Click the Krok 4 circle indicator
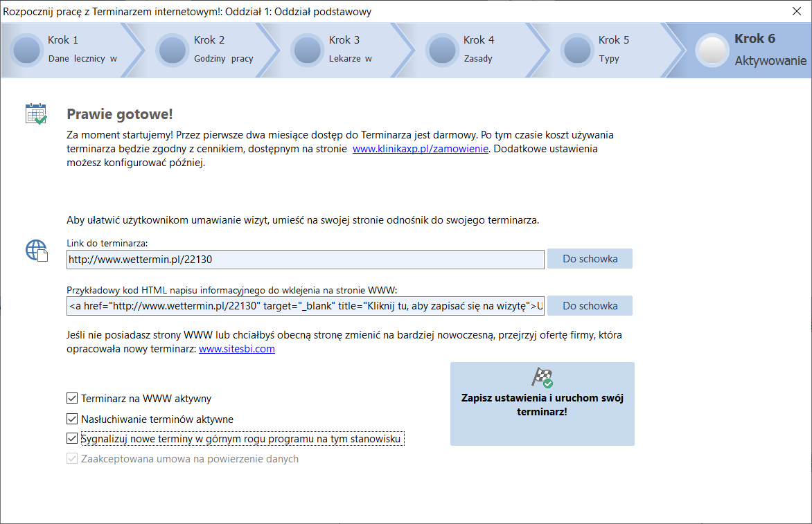Image resolution: width=812 pixels, height=524 pixels. pos(442,50)
